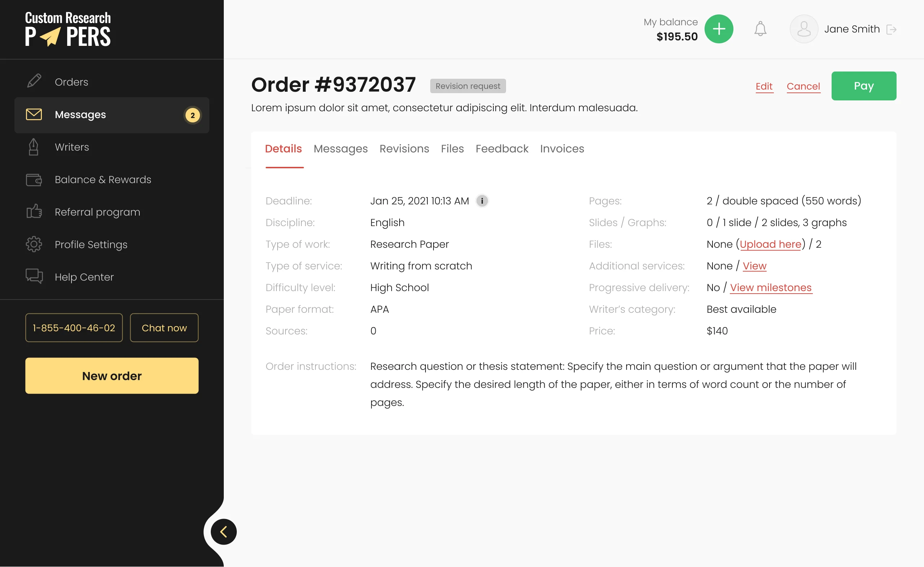Click the Cancel order link
The width and height of the screenshot is (924, 567).
coord(803,86)
